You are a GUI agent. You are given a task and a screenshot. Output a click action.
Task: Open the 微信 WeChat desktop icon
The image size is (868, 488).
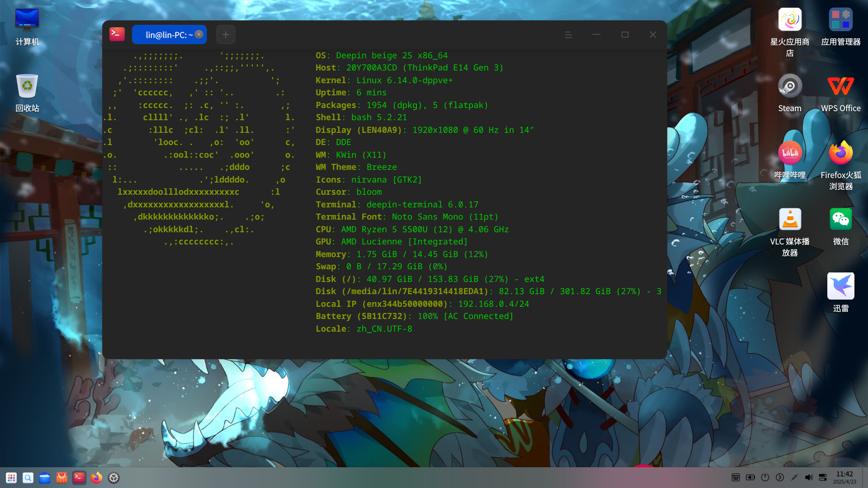coord(840,227)
